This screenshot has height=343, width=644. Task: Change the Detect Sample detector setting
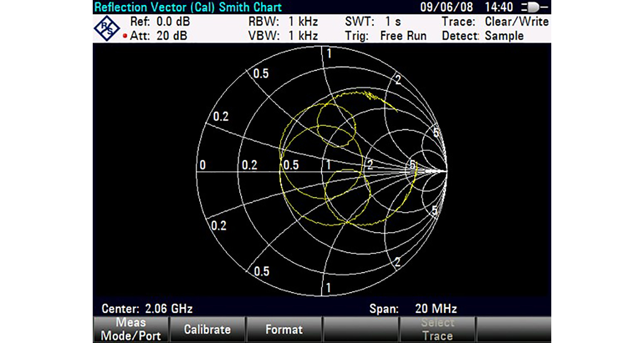(483, 36)
